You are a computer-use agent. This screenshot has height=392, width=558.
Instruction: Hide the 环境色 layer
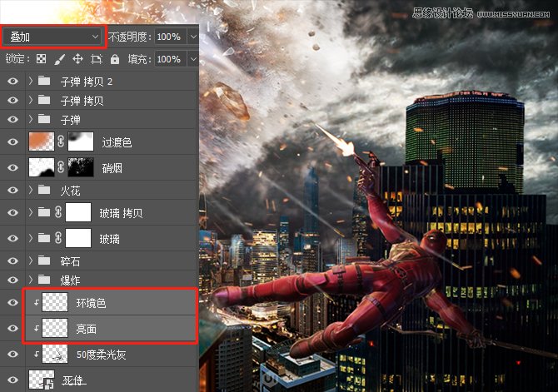pos(12,302)
